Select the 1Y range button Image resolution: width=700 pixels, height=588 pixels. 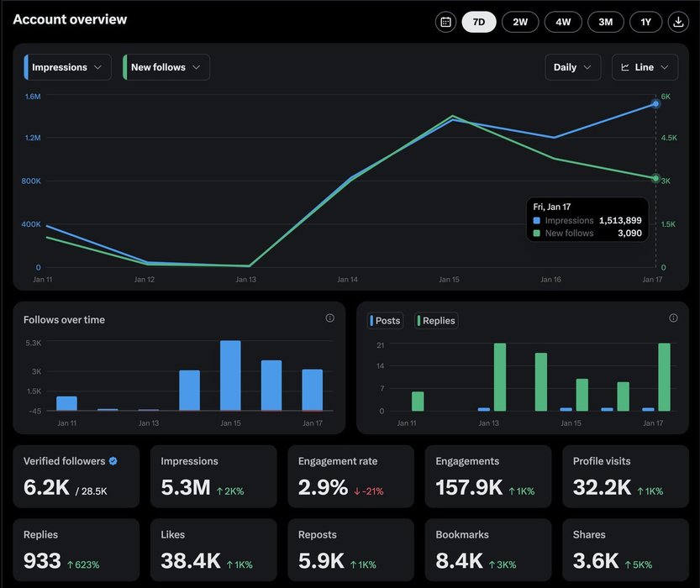point(645,22)
